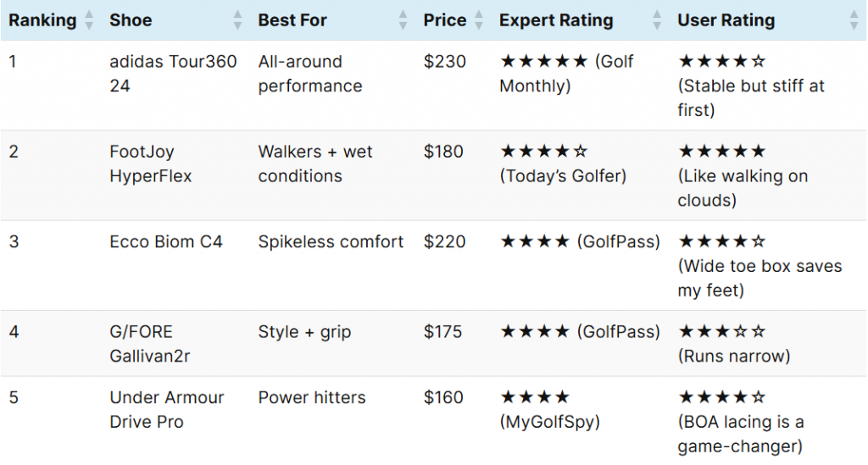Click the Expert Rating sort arrows
This screenshot has width=868, height=465.
[x=657, y=20]
